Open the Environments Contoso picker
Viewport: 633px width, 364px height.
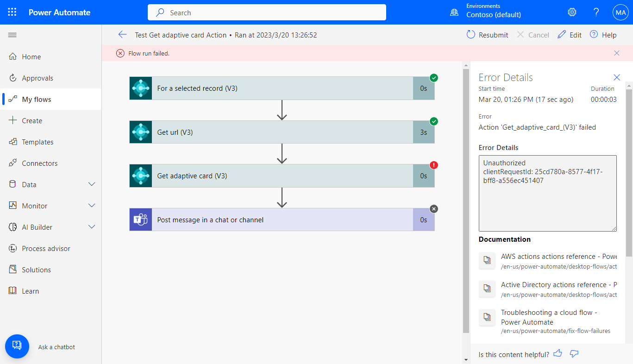coord(486,12)
